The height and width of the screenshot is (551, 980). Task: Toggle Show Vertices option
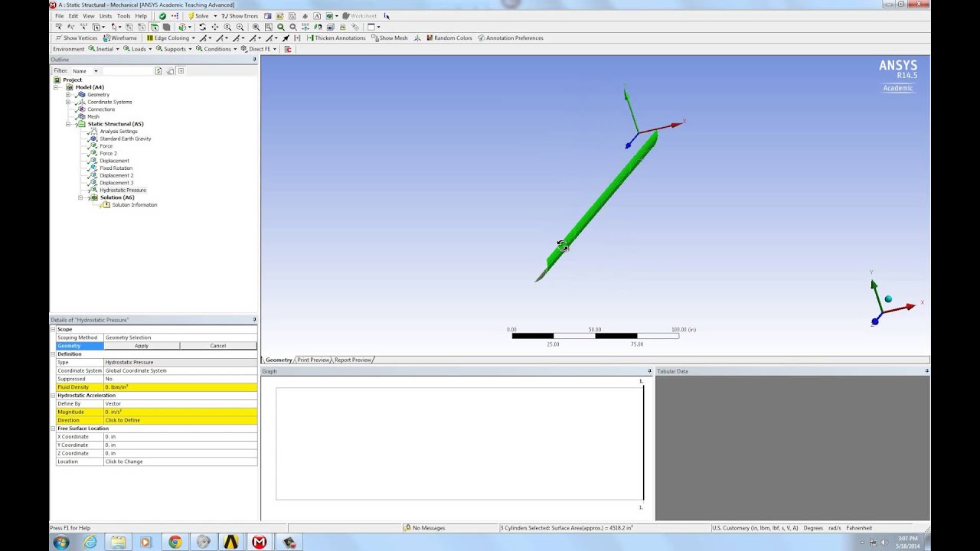[77, 37]
